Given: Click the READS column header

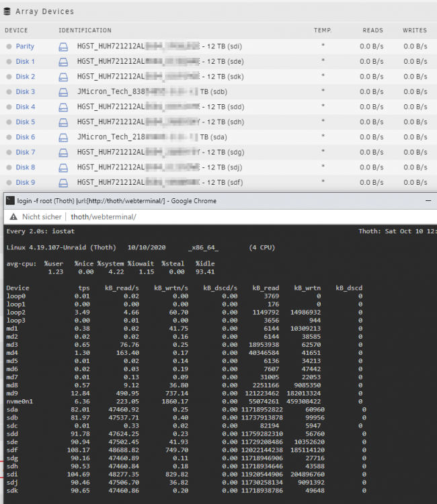Looking at the screenshot, I should (x=372, y=30).
